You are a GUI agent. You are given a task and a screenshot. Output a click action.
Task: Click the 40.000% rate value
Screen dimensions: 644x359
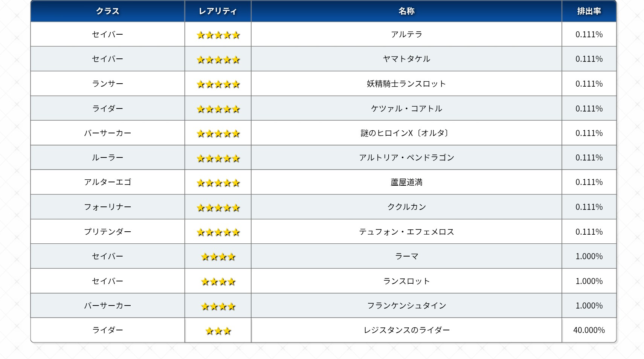[589, 330]
